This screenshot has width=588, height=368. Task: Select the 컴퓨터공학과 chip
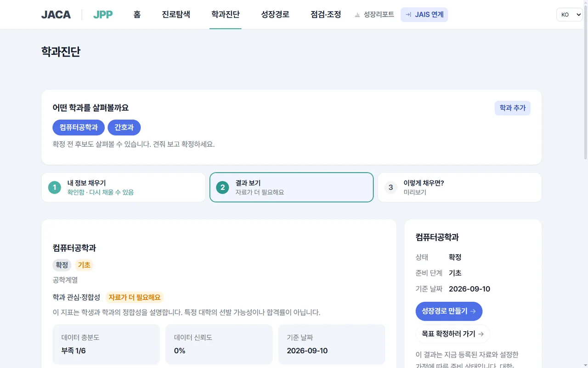pyautogui.click(x=79, y=127)
